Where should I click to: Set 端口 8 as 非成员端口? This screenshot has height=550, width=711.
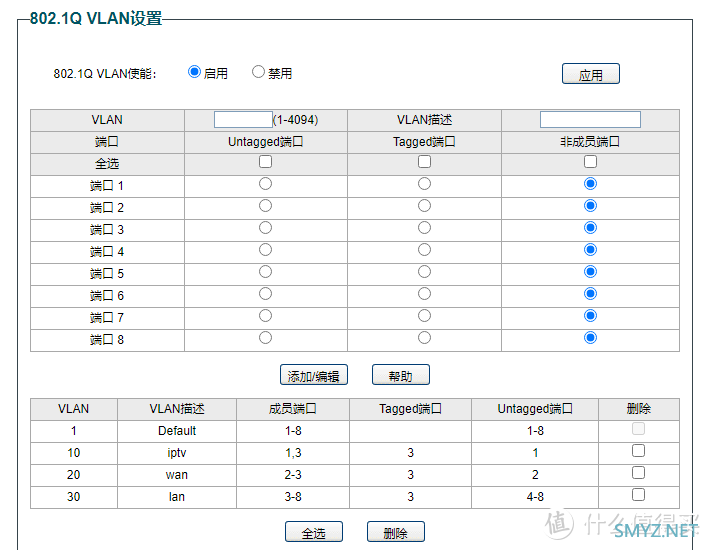590,338
